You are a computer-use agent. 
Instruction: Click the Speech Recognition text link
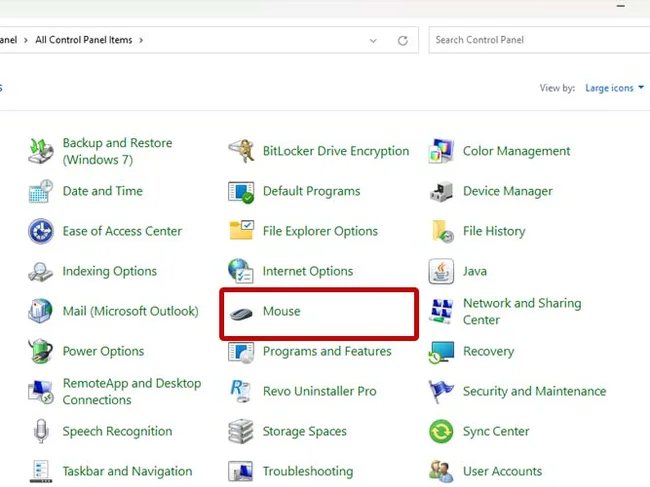117,431
